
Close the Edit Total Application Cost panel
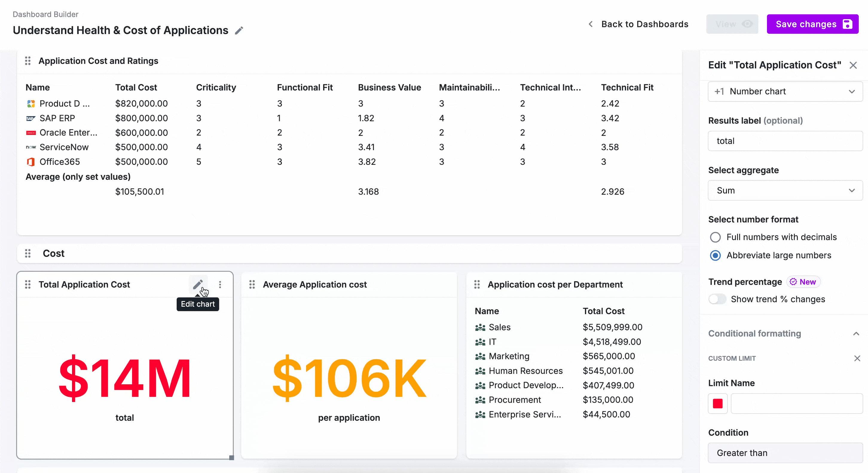[853, 65]
